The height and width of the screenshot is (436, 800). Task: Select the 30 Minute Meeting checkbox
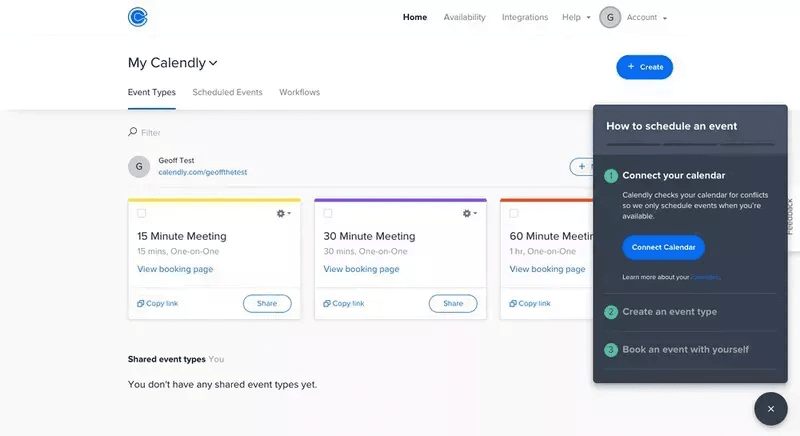tap(328, 213)
